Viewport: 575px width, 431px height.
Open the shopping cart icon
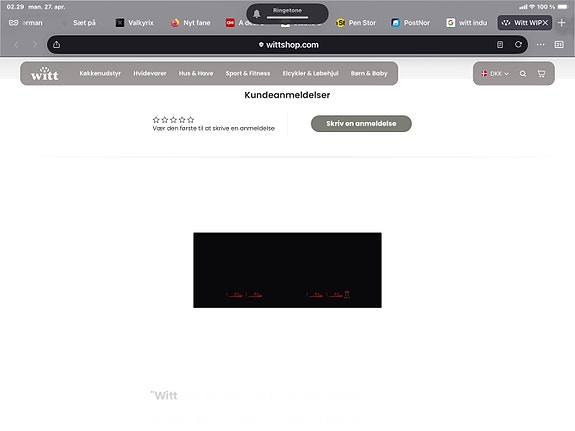click(x=541, y=74)
